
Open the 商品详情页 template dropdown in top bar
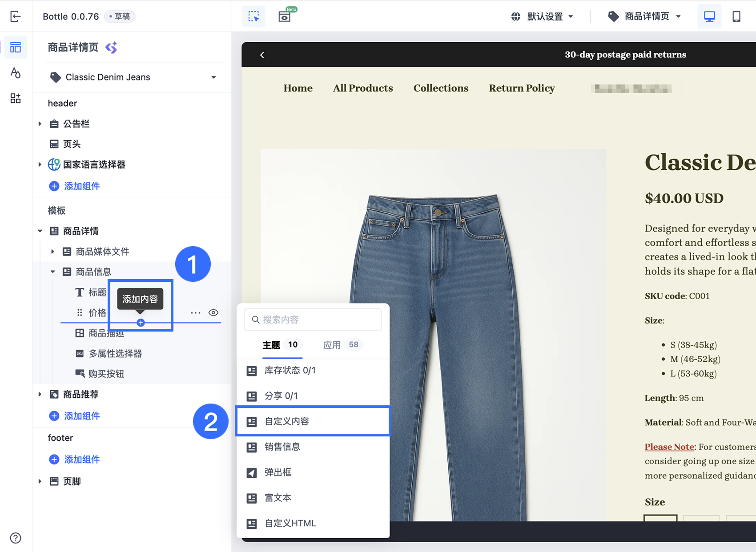[x=644, y=16]
